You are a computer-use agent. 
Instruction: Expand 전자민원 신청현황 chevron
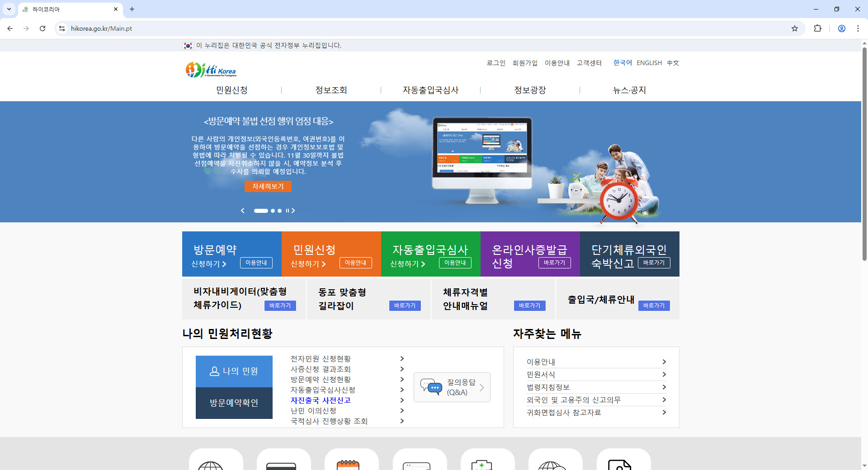tap(402, 358)
